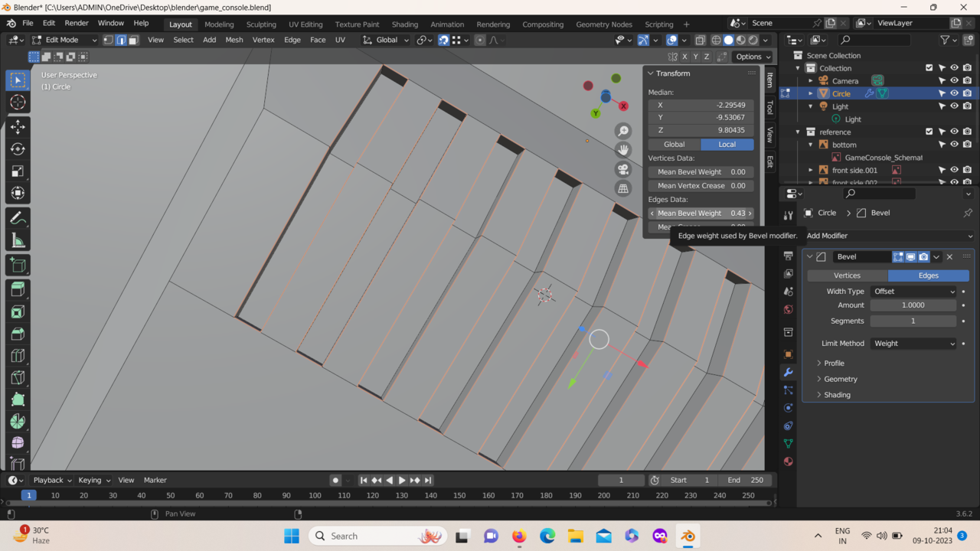
Task: Toggle the reference collection checkbox
Action: 929,132
